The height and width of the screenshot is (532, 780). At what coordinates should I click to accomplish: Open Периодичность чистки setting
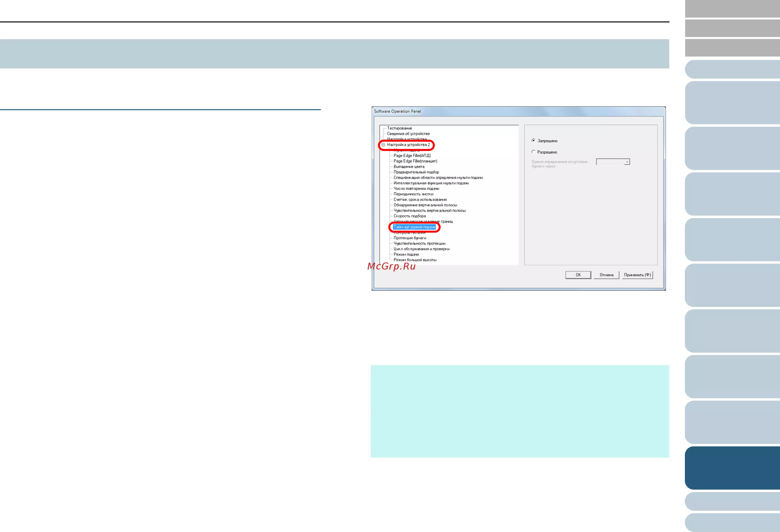click(413, 194)
